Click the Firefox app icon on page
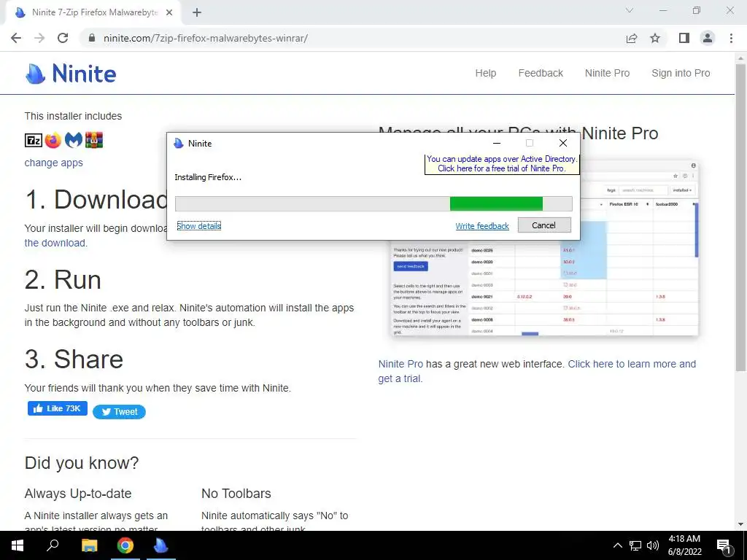The height and width of the screenshot is (560, 747). (x=53, y=141)
